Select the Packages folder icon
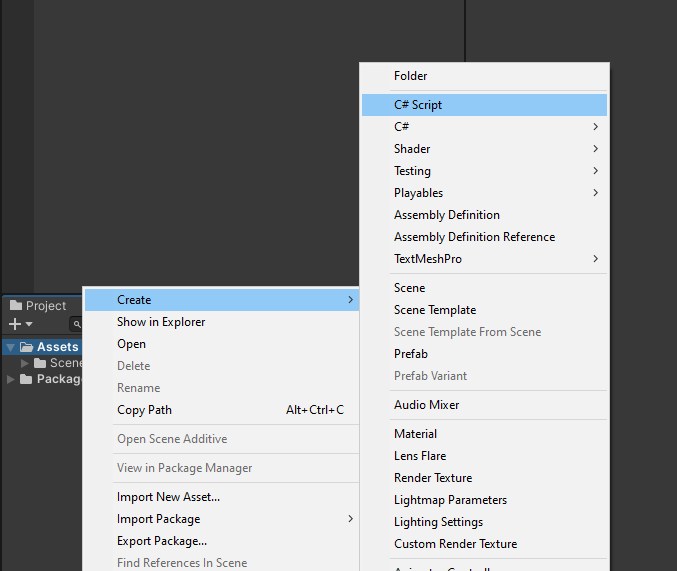The image size is (677, 571). [26, 379]
